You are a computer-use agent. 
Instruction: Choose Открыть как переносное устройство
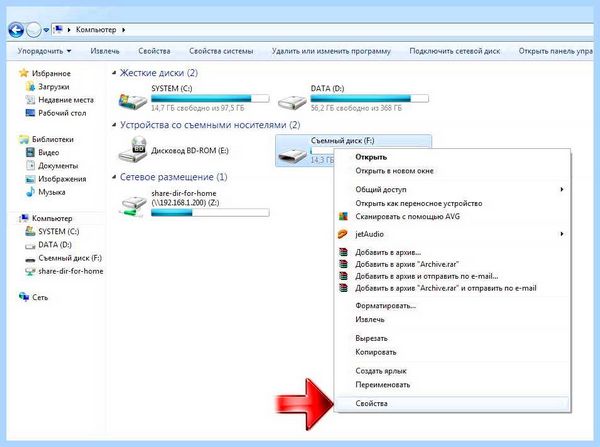[452, 203]
